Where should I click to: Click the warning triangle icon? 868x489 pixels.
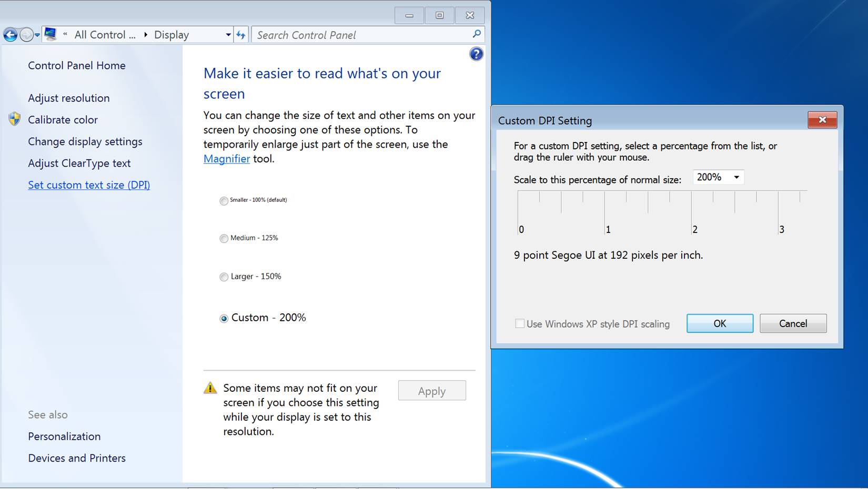tap(210, 388)
